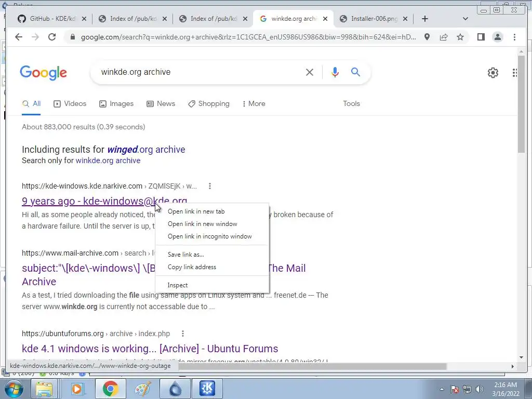Go back with the browser back arrow
The width and height of the screenshot is (532, 399).
[x=19, y=37]
